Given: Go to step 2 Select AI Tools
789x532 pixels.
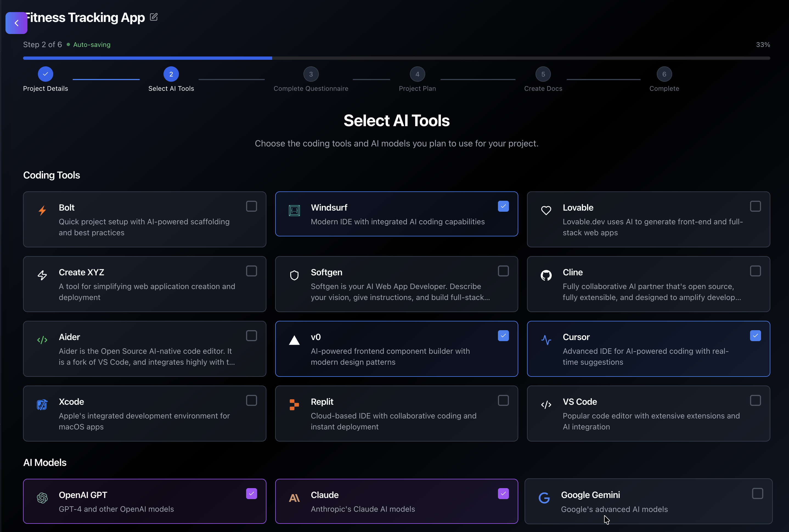Looking at the screenshot, I should click(171, 74).
